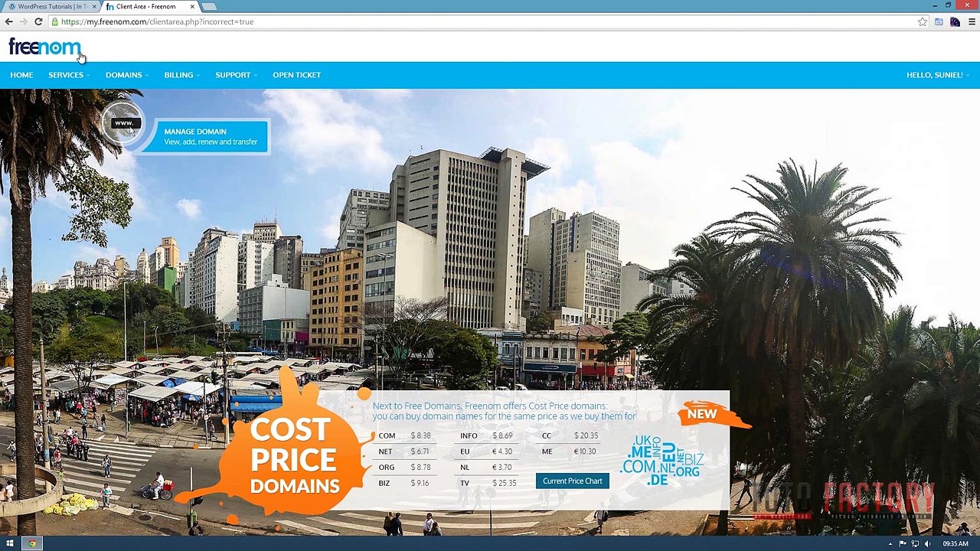Go forward using browser forward arrow
Viewport: 980px width, 551px height.
[24, 21]
